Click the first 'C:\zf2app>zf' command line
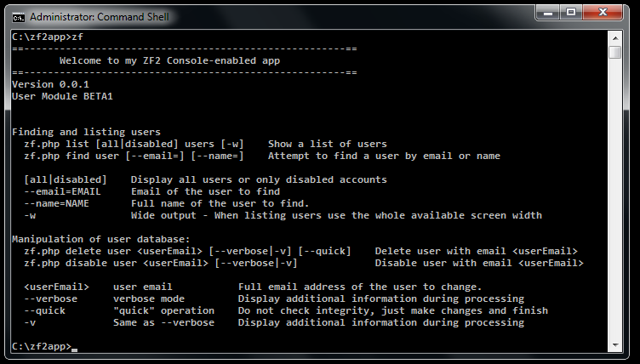This screenshot has width=640, height=364. click(48, 37)
